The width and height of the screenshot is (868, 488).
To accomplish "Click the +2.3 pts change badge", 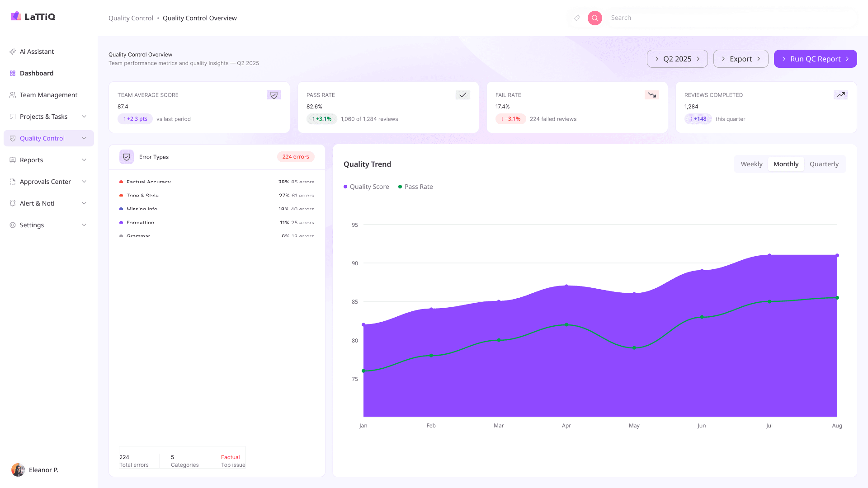I will coord(135,119).
